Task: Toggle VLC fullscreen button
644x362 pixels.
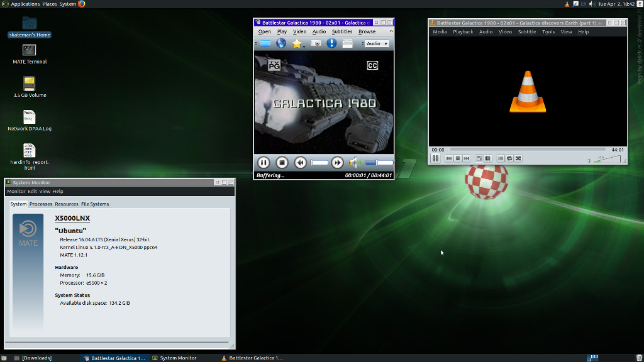Action: click(x=479, y=158)
